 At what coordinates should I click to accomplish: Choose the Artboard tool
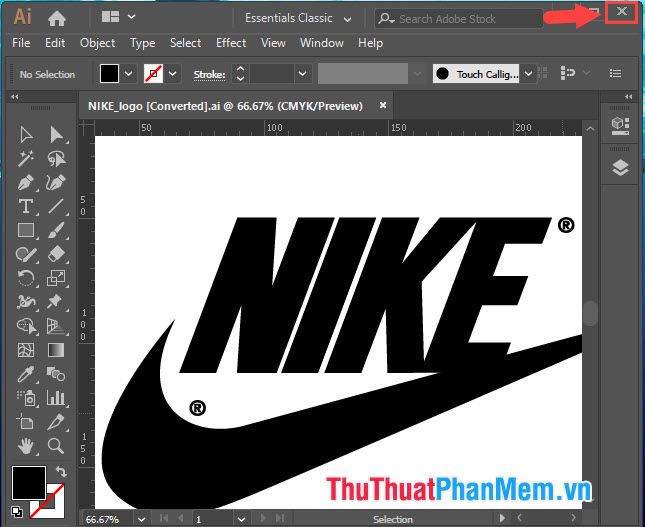(x=25, y=422)
